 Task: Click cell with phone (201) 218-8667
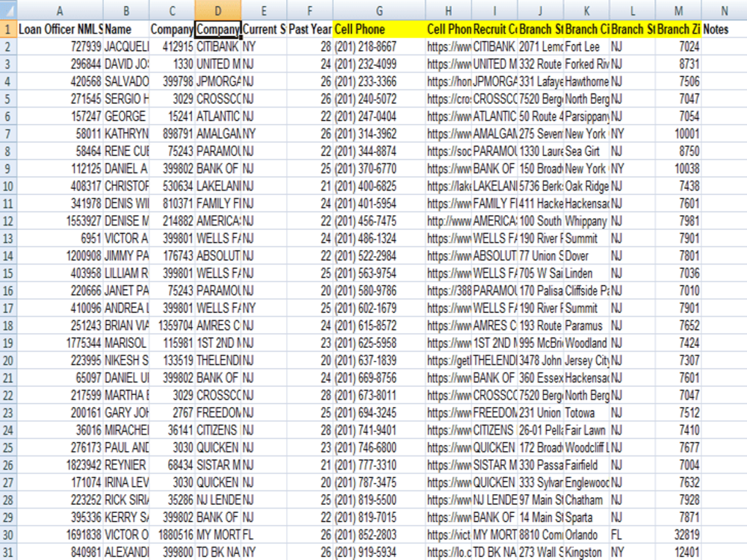[x=379, y=46]
